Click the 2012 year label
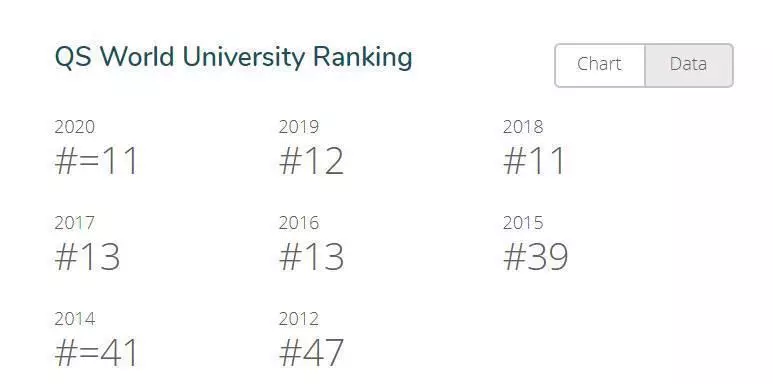This screenshot has height=384, width=773. point(299,319)
